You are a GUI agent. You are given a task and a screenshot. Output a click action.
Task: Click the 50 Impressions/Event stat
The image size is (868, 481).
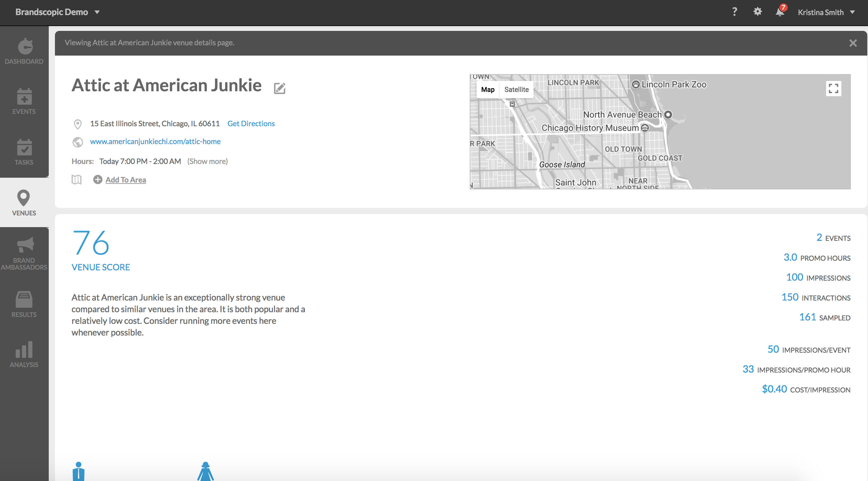809,349
